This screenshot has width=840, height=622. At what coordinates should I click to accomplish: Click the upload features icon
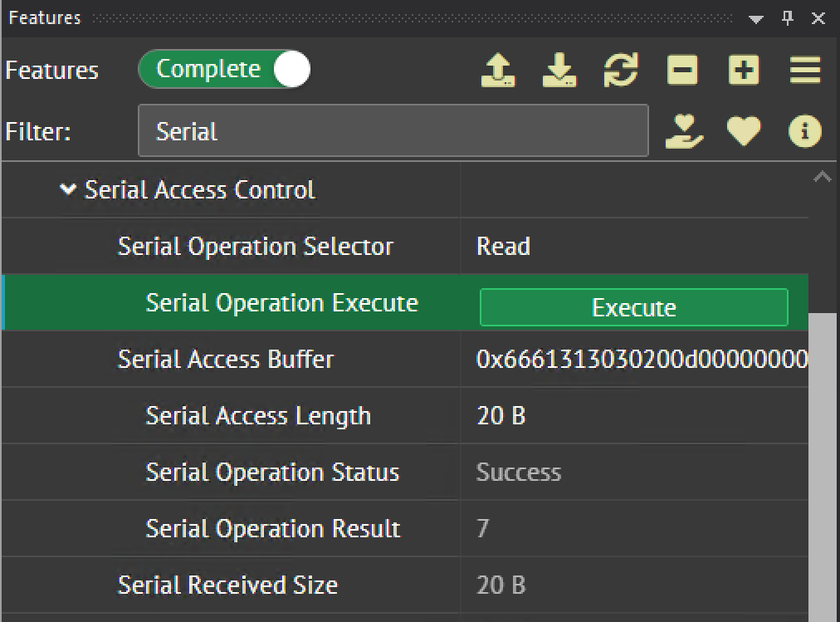[x=498, y=71]
